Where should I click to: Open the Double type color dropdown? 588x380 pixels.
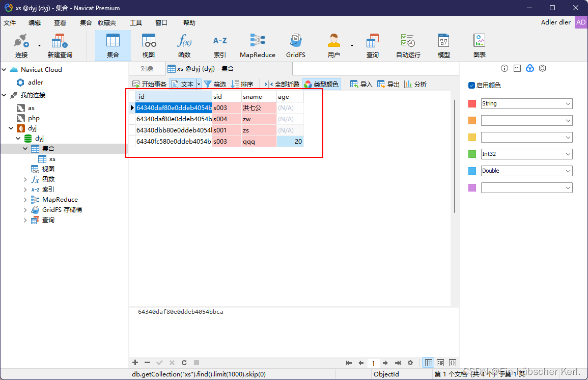tap(526, 171)
